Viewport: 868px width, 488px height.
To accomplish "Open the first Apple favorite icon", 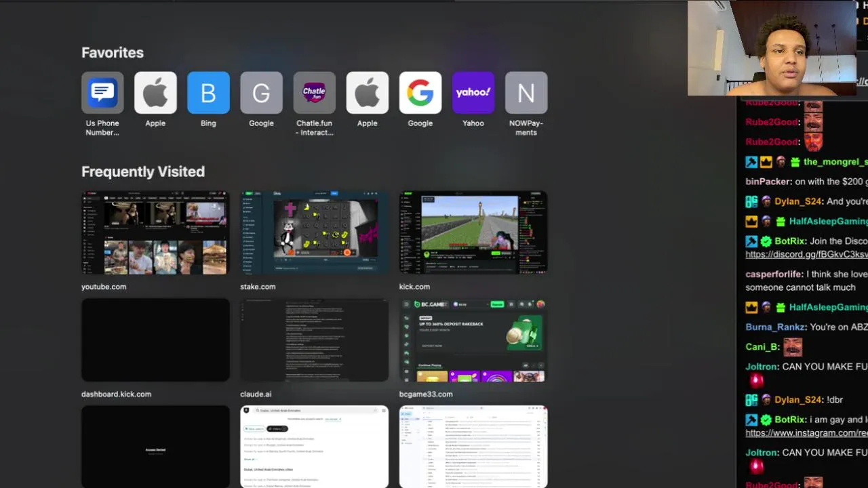I will 155,93.
